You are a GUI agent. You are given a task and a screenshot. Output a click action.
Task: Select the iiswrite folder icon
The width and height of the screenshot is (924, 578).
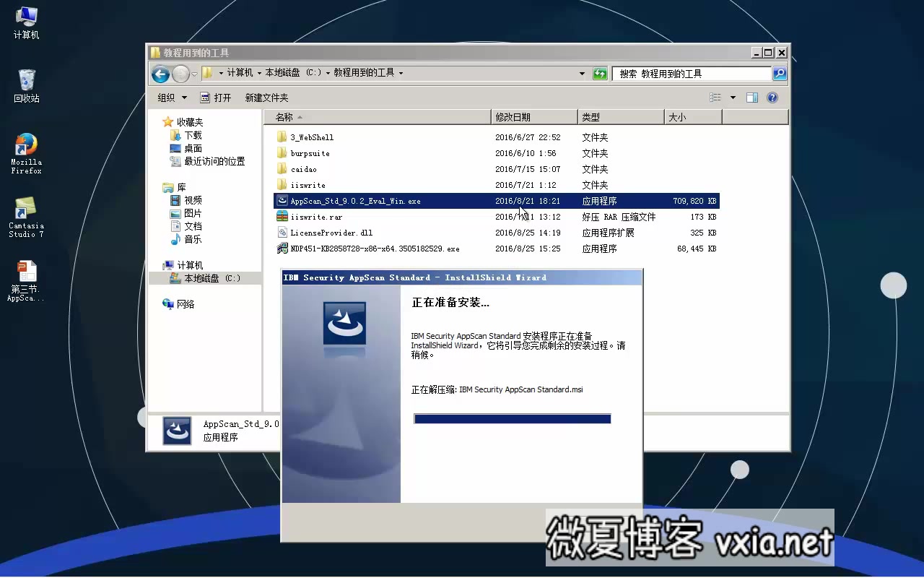click(282, 185)
